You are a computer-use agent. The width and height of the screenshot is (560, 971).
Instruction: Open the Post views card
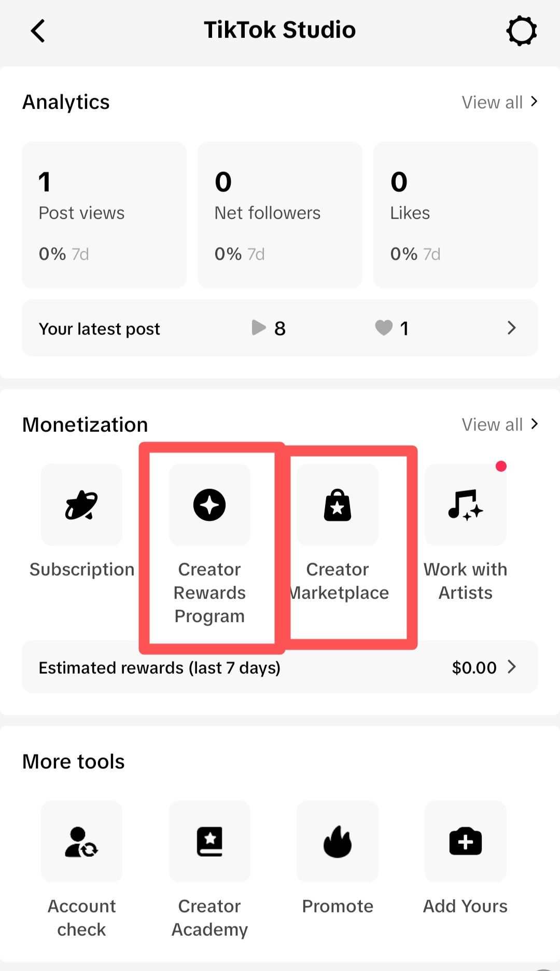click(x=104, y=215)
